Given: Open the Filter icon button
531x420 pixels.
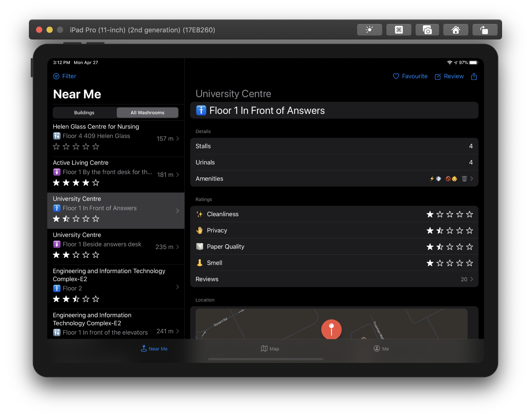Looking at the screenshot, I should [x=56, y=76].
